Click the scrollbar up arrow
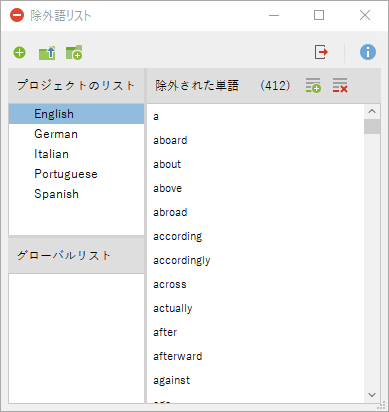The width and height of the screenshot is (389, 412). [372, 112]
